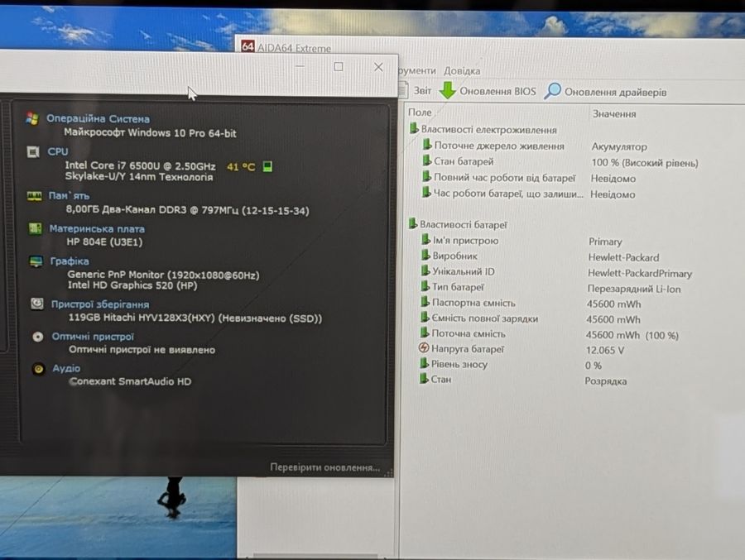Close the Speccy window
Screen dimensions: 745x560
[x=378, y=67]
